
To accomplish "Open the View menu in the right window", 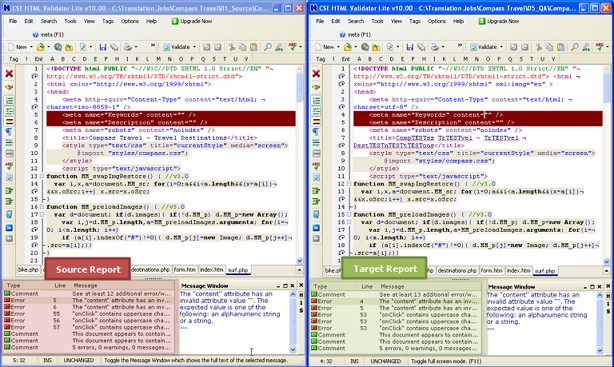I will (396, 21).
